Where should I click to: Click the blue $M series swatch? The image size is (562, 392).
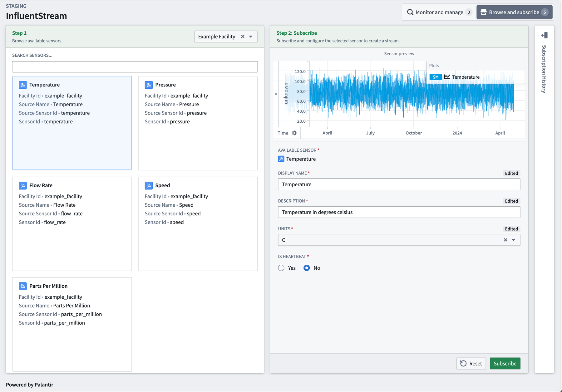pos(436,77)
